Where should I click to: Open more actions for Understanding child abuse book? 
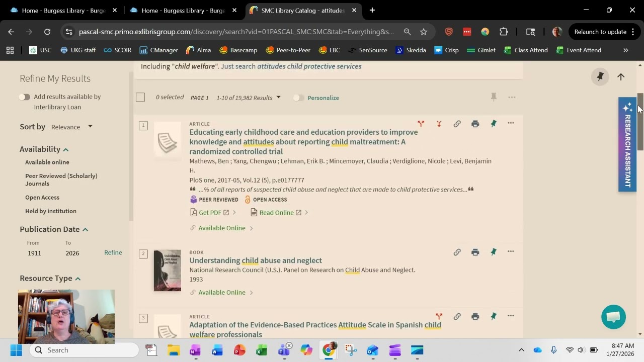(511, 251)
